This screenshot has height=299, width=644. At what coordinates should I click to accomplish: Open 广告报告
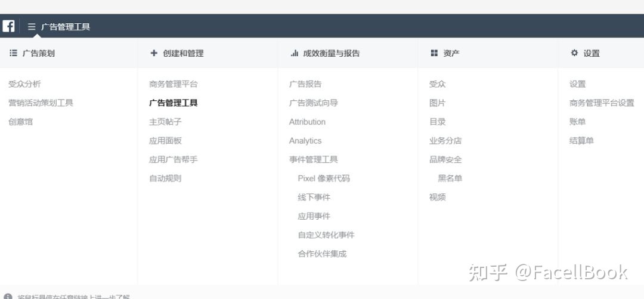(305, 84)
